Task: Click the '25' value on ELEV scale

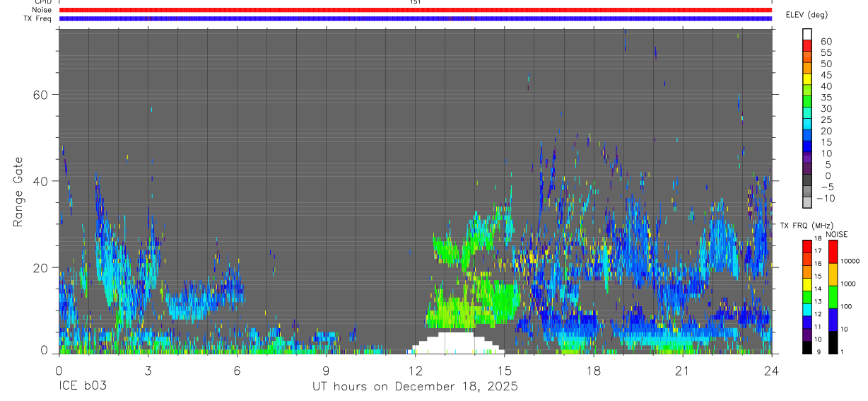Action: point(826,120)
